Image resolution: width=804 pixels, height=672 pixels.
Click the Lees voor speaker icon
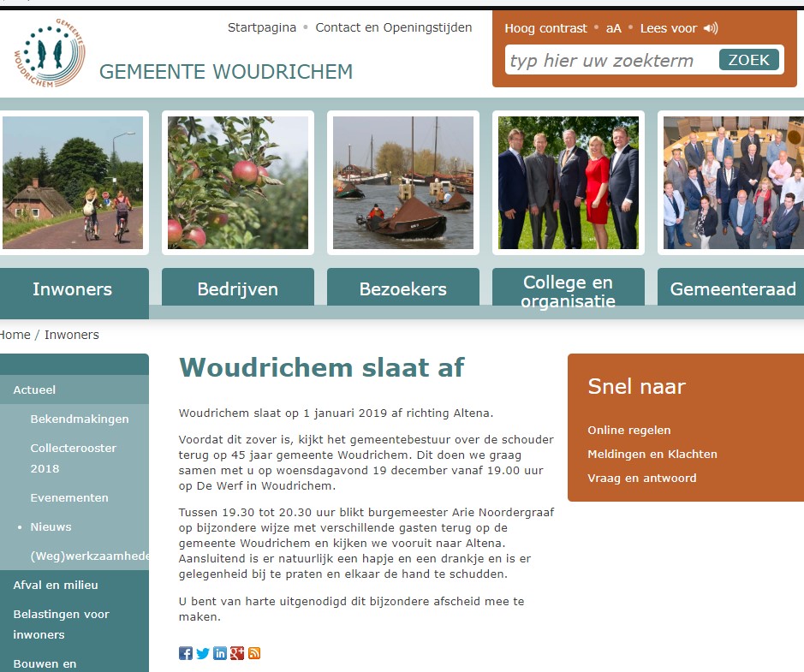[710, 28]
